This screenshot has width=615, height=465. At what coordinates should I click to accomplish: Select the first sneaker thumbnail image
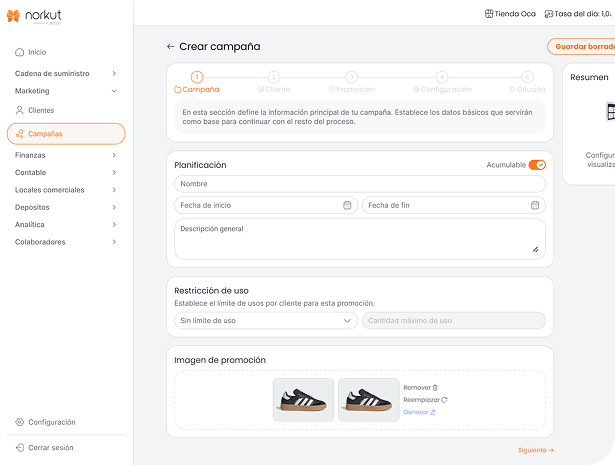click(303, 399)
